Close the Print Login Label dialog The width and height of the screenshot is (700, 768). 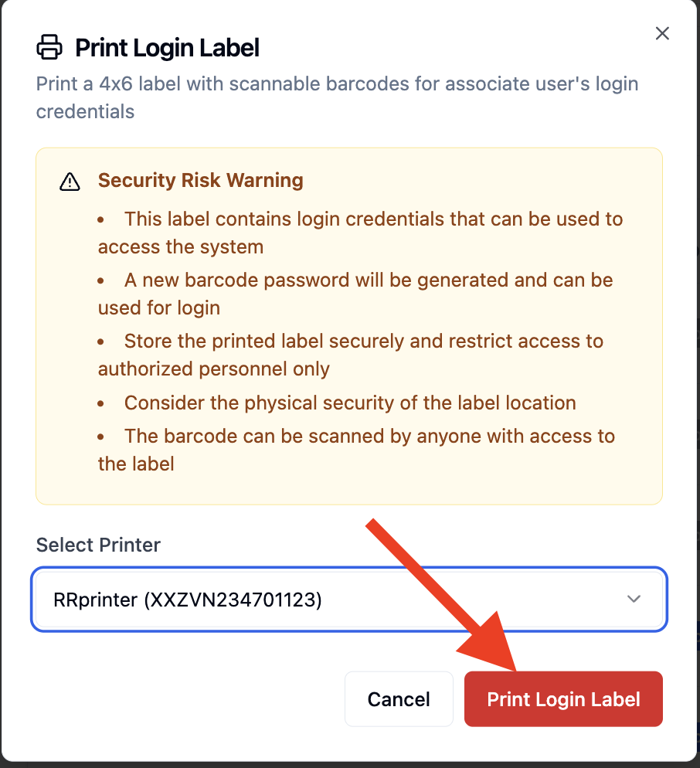[662, 33]
